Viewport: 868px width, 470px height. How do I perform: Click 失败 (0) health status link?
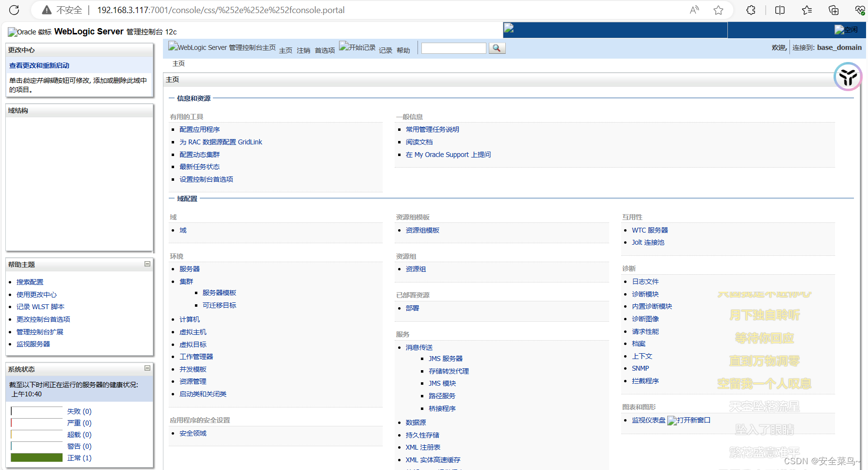(x=79, y=411)
